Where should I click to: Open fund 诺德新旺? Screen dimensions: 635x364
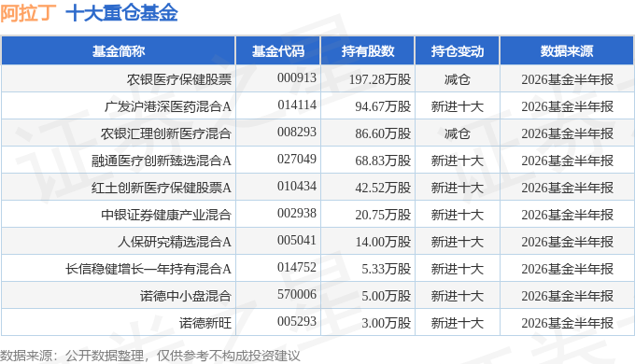205,323
